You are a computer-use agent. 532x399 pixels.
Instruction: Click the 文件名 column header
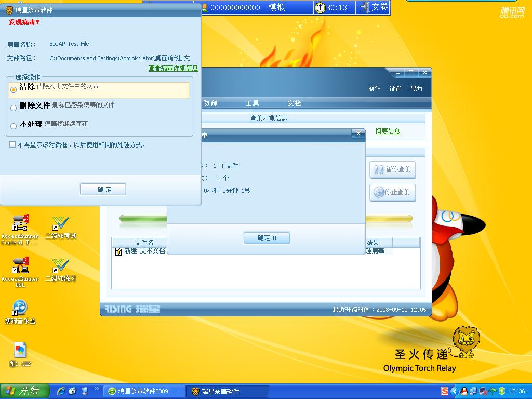pos(144,242)
